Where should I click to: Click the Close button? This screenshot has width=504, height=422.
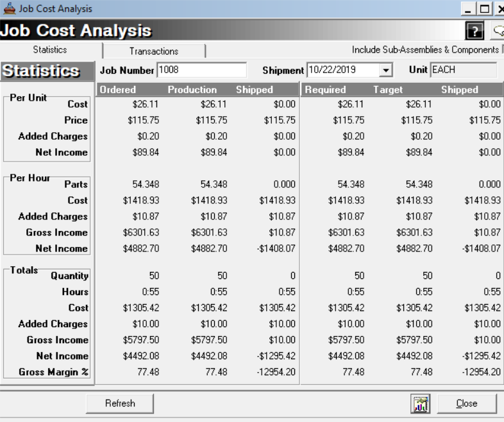click(x=467, y=403)
